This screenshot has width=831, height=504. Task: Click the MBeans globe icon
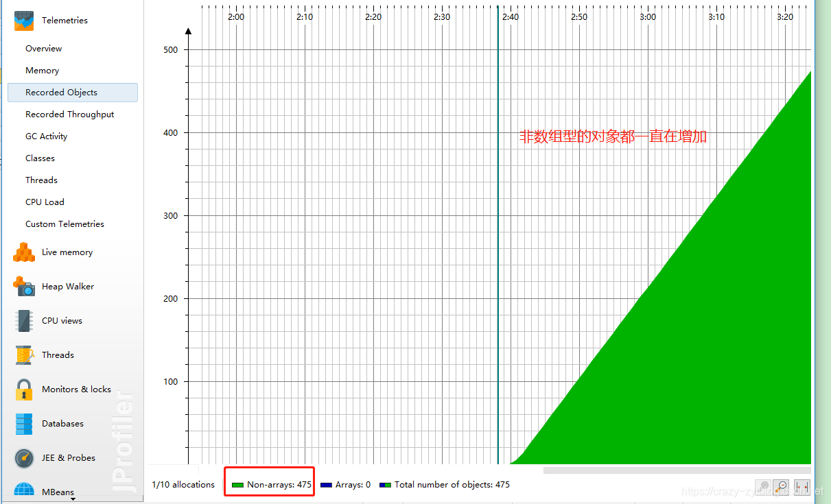[x=24, y=490]
